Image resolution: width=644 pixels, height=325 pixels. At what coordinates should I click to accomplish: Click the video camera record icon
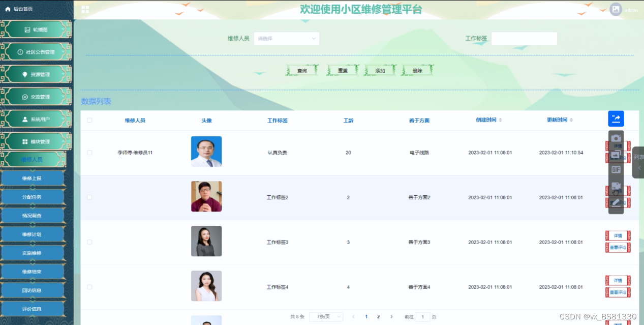(x=616, y=186)
